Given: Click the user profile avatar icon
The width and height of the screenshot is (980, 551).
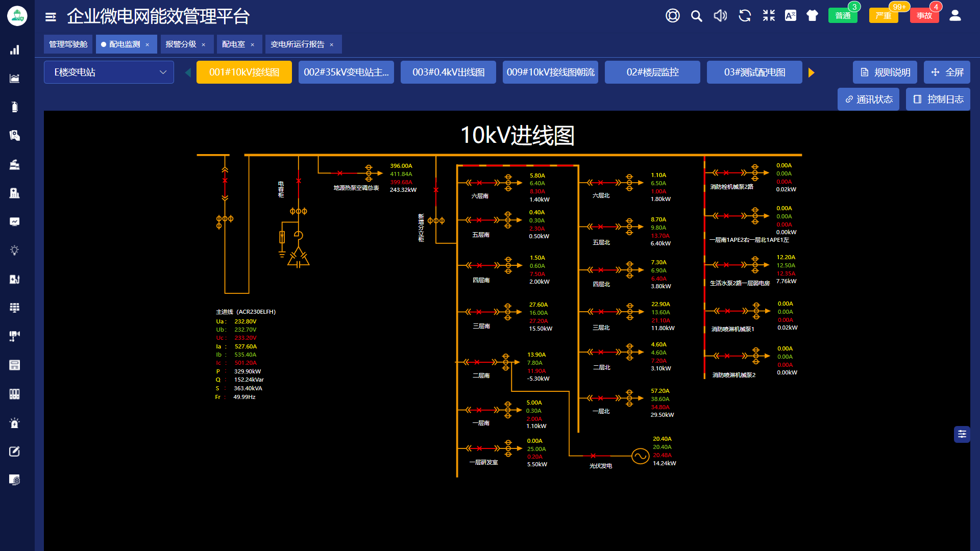Looking at the screenshot, I should 955,16.
